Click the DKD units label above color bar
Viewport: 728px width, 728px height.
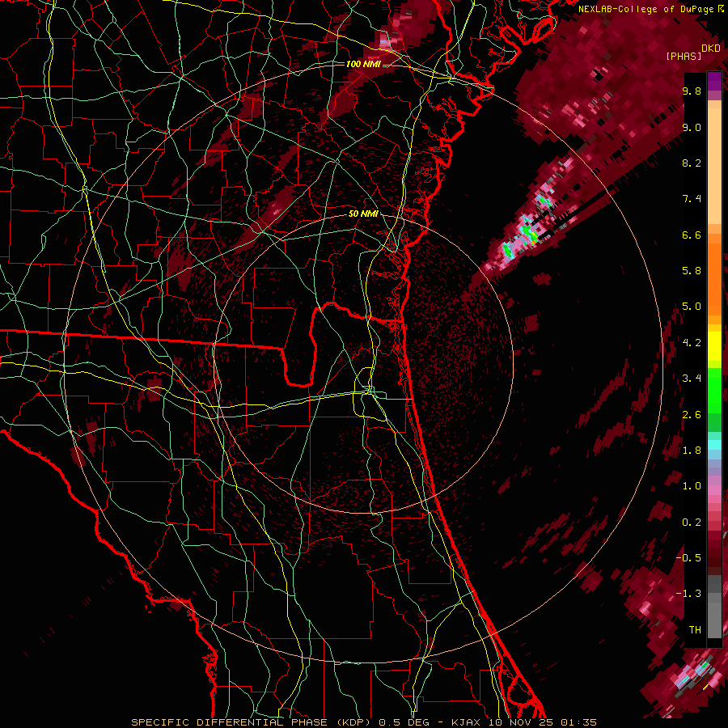(711, 49)
